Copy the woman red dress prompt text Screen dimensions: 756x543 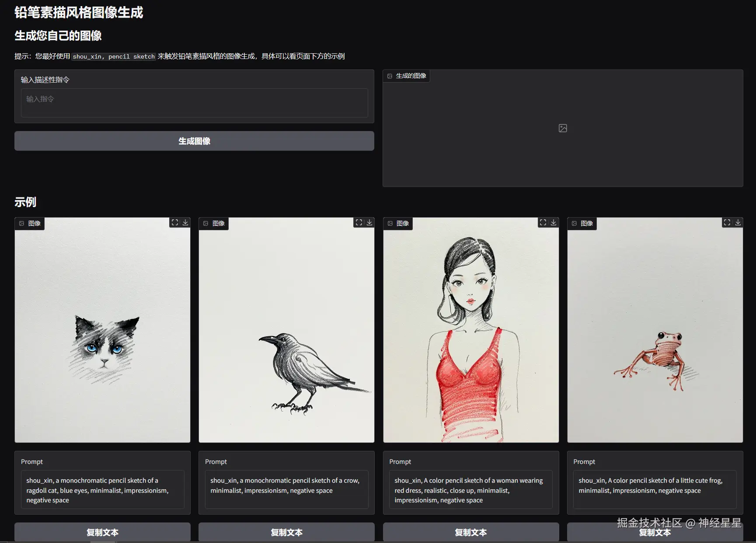tap(471, 532)
